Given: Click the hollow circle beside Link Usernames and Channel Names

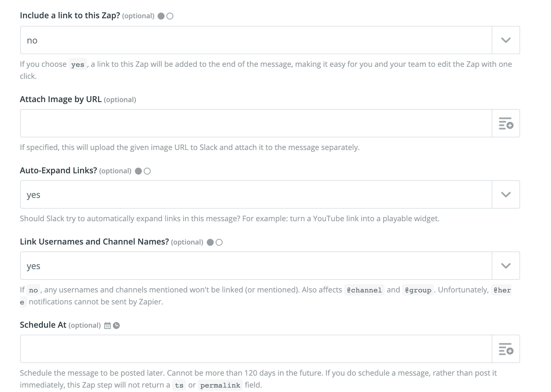Looking at the screenshot, I should [219, 242].
